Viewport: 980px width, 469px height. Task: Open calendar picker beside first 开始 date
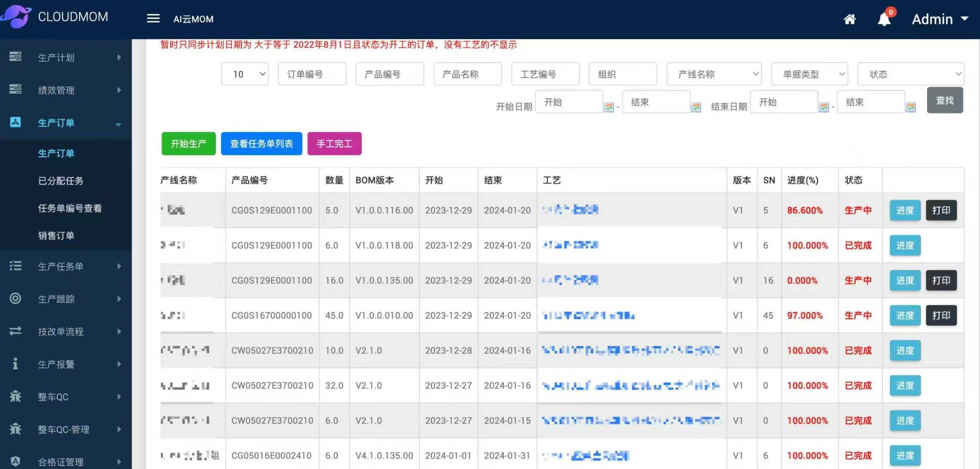tap(609, 107)
